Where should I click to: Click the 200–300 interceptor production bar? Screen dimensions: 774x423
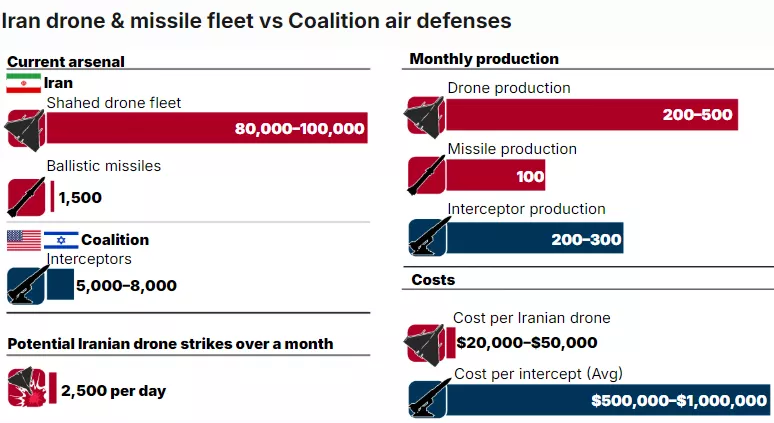(x=535, y=239)
